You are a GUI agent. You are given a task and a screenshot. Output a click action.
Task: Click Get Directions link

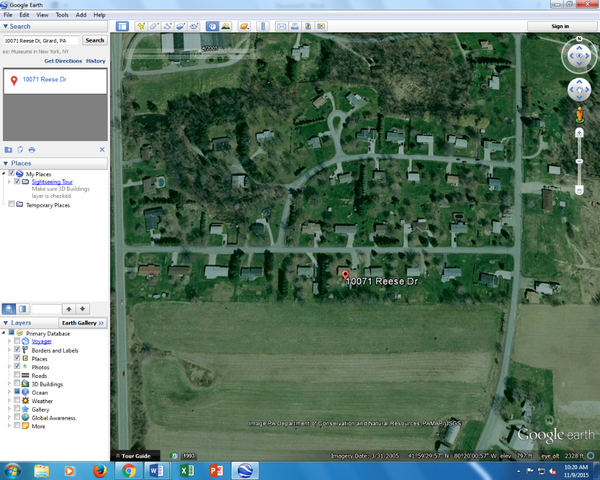point(63,61)
